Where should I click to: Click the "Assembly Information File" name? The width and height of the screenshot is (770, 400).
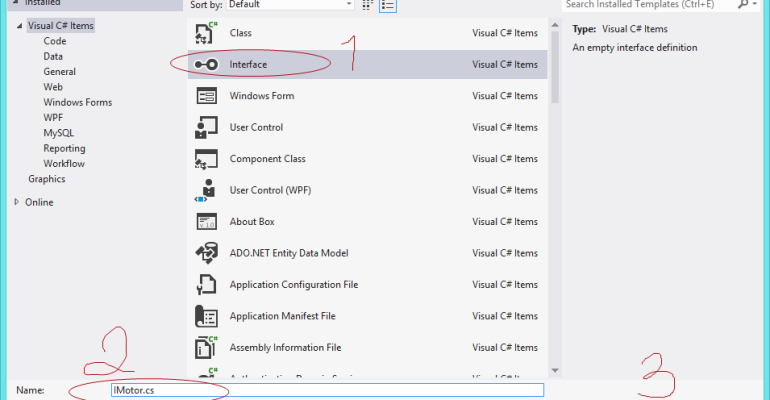click(285, 347)
